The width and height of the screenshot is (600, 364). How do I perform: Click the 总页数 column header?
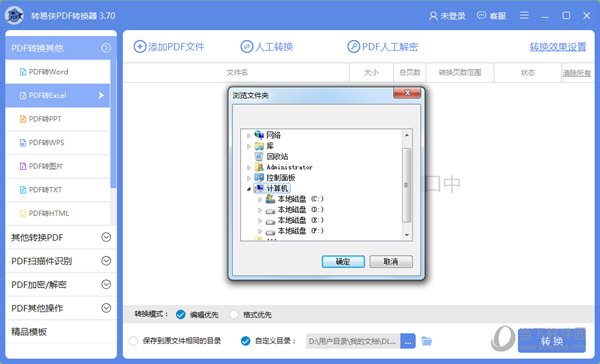410,72
